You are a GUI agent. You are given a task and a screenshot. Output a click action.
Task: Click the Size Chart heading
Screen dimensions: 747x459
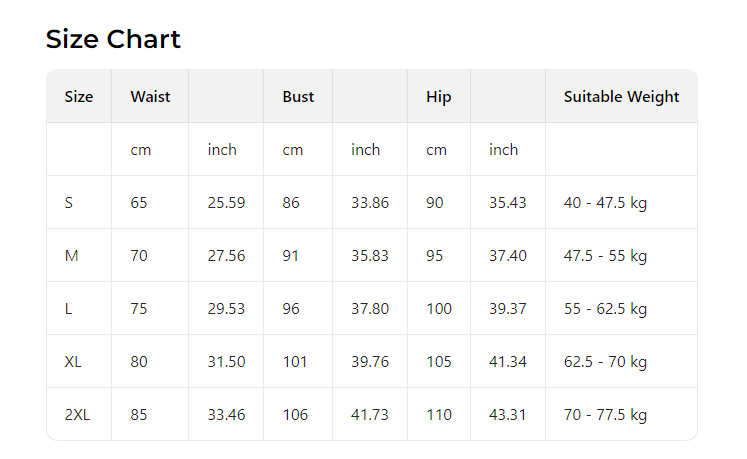[x=113, y=39]
